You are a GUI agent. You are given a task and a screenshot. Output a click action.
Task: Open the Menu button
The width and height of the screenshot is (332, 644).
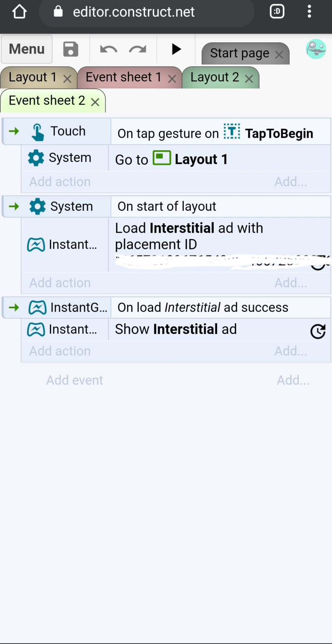pos(27,49)
